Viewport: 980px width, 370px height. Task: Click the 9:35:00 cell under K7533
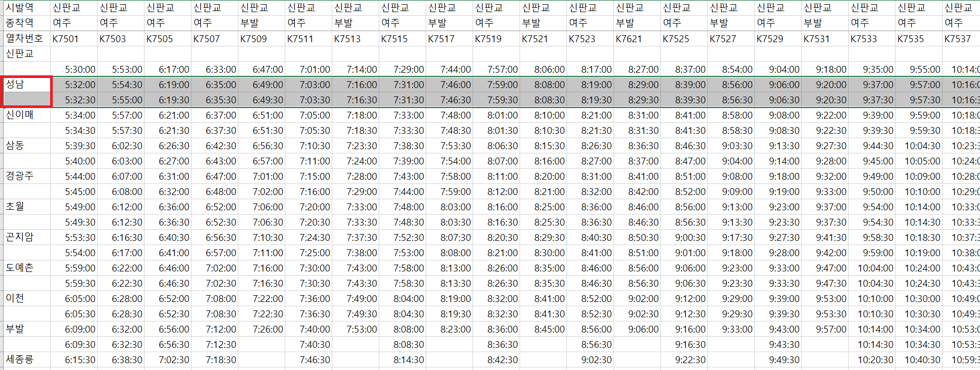click(872, 69)
